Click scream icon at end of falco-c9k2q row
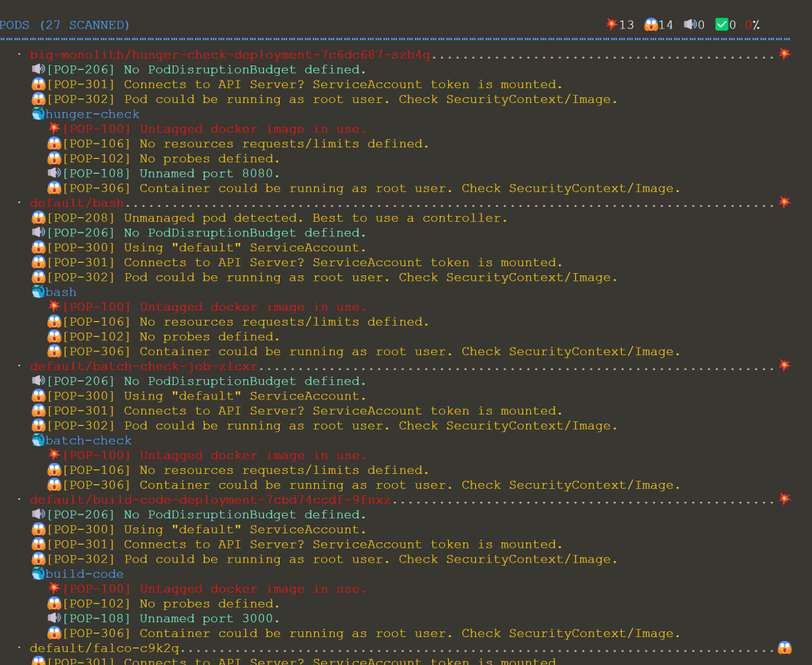Image resolution: width=812 pixels, height=665 pixels. click(784, 648)
